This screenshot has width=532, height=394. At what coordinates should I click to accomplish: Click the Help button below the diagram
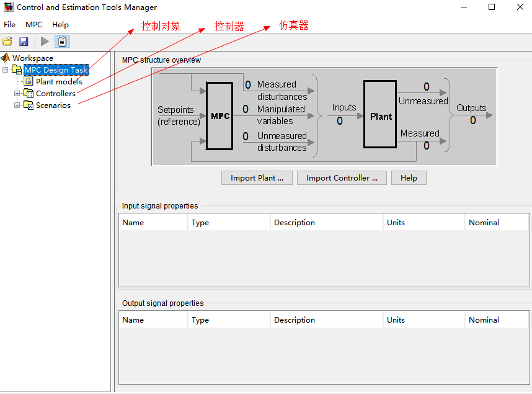(x=409, y=177)
